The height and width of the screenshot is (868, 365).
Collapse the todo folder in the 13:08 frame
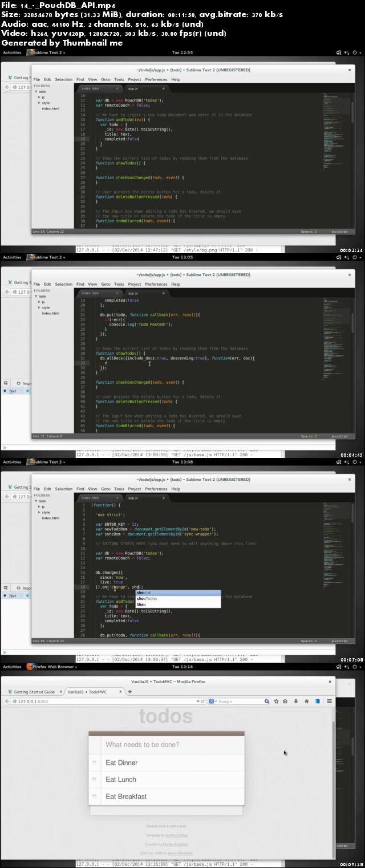point(36,501)
